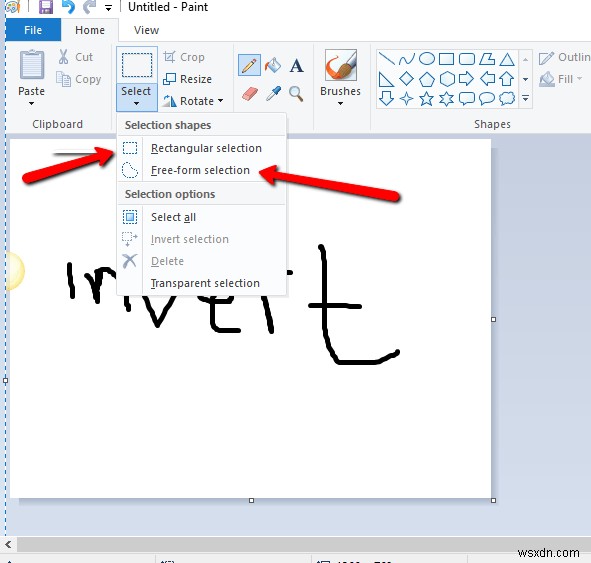Choose Rectangular selection from menu
Viewport: 591px width, 563px height.
[202, 148]
